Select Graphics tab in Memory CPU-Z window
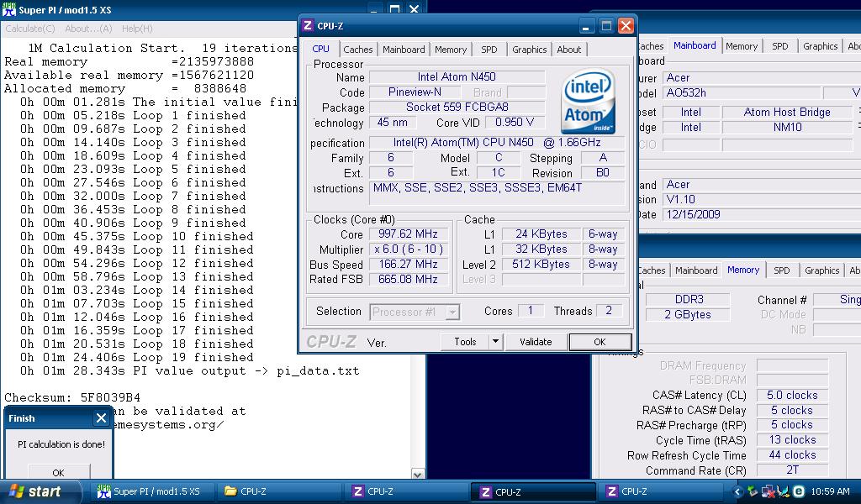 822,270
